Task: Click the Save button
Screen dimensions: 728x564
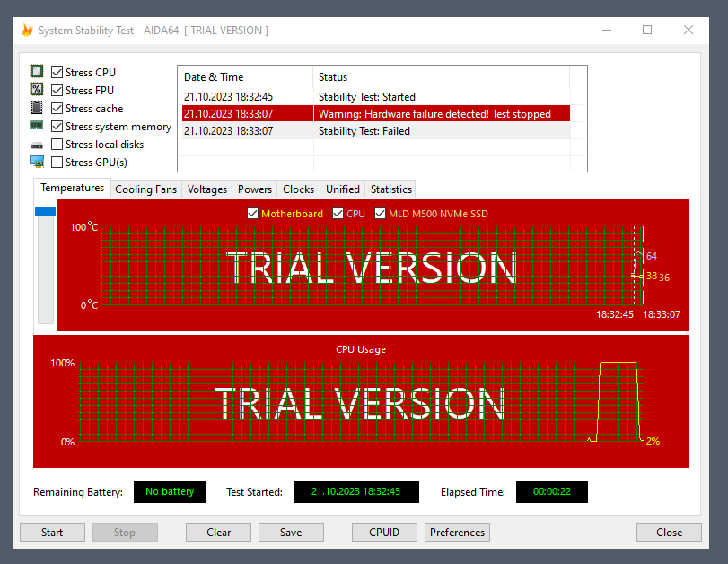Action: pyautogui.click(x=291, y=533)
